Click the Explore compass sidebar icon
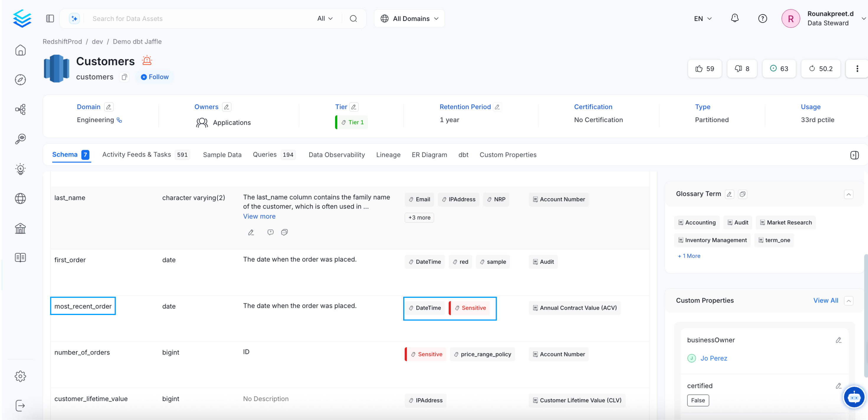 tap(20, 80)
